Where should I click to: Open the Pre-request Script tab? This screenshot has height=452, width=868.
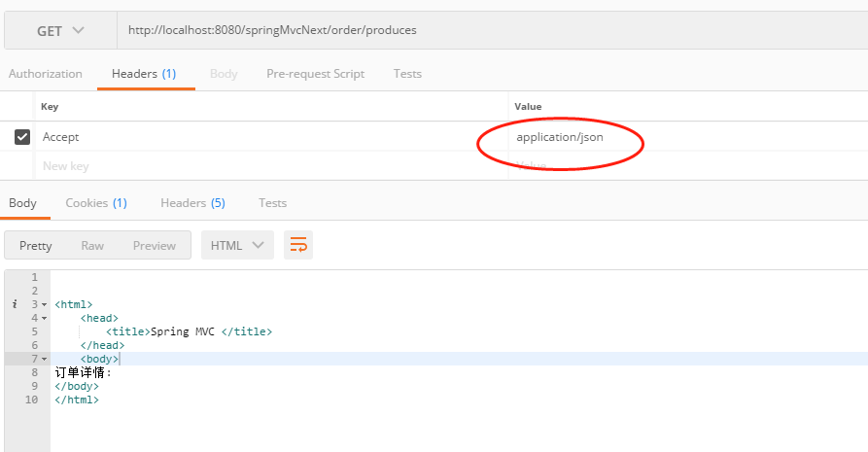316,74
